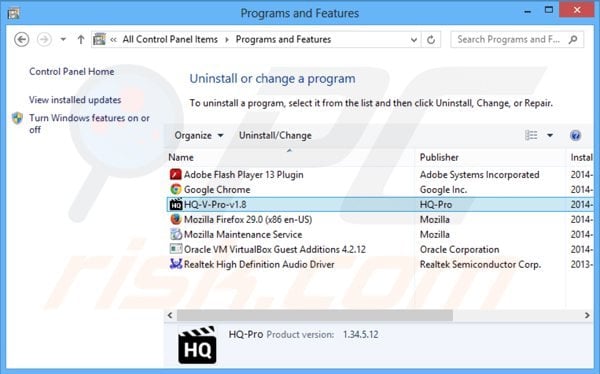The height and width of the screenshot is (374, 600).
Task: Open the view options dropdown arrow
Action: [x=550, y=135]
